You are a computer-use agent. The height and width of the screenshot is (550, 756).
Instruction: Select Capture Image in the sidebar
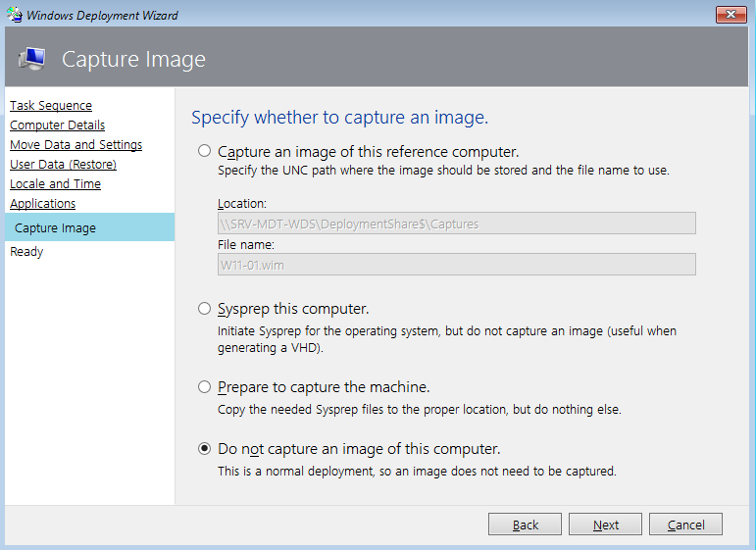pos(89,227)
